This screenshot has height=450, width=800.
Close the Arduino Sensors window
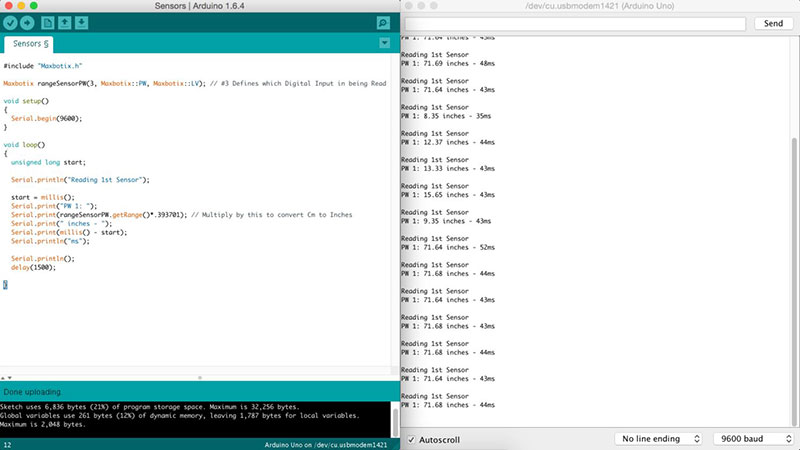(x=10, y=6)
